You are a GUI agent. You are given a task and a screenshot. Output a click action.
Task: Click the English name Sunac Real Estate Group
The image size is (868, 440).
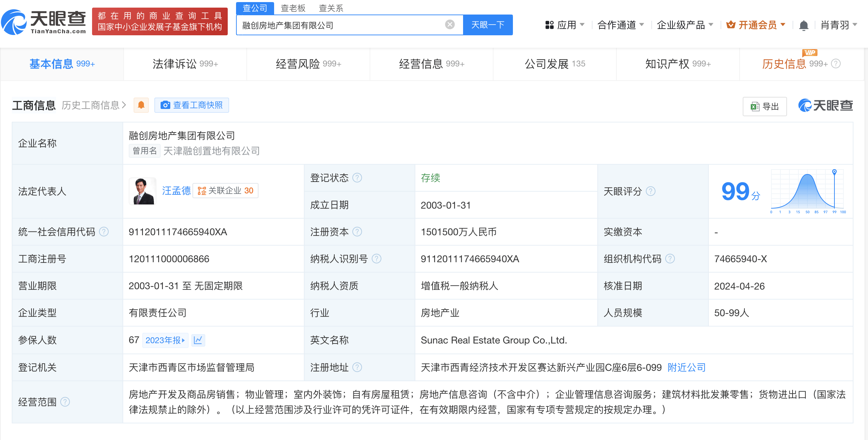(x=494, y=340)
